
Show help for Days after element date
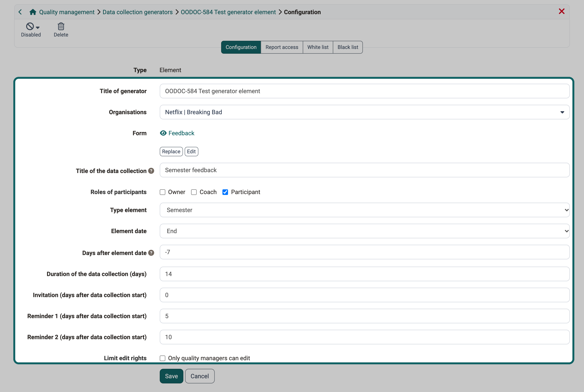coord(151,253)
